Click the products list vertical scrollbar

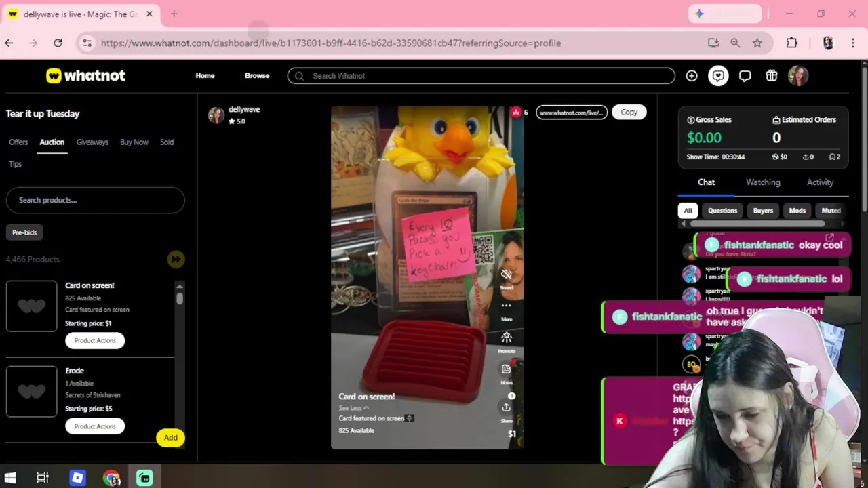[180, 298]
